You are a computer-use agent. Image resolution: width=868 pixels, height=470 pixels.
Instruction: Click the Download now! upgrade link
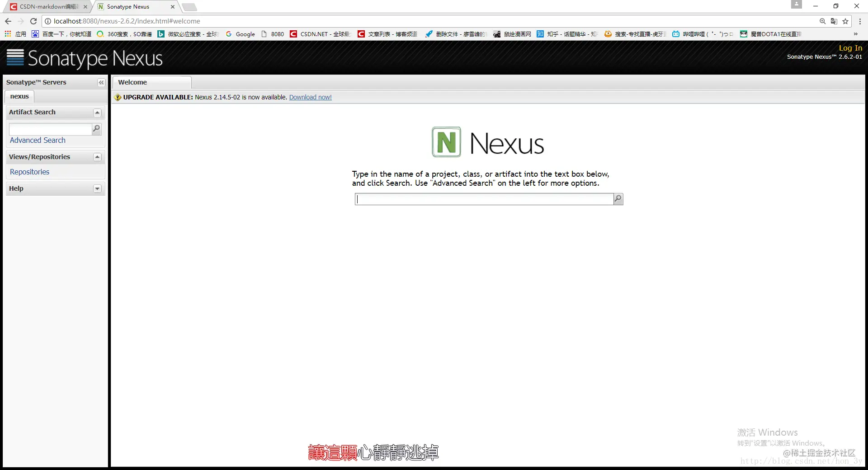(310, 97)
